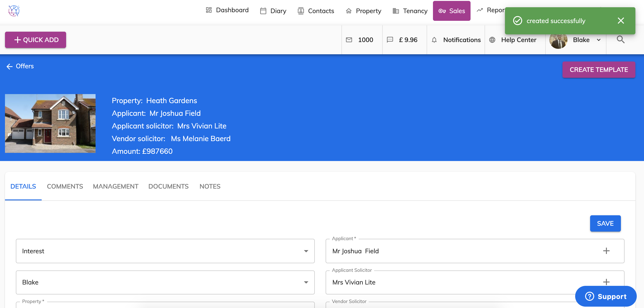This screenshot has height=308, width=644.
Task: Switch to the Documents tab
Action: [x=168, y=186]
